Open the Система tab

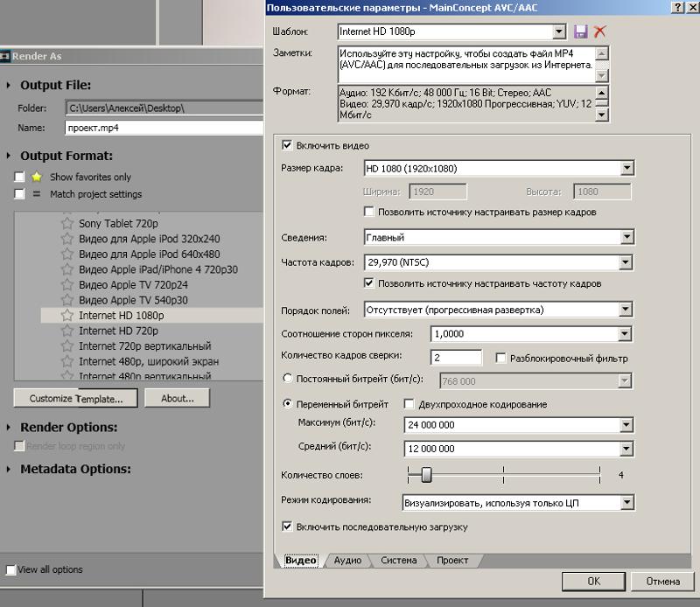point(398,561)
